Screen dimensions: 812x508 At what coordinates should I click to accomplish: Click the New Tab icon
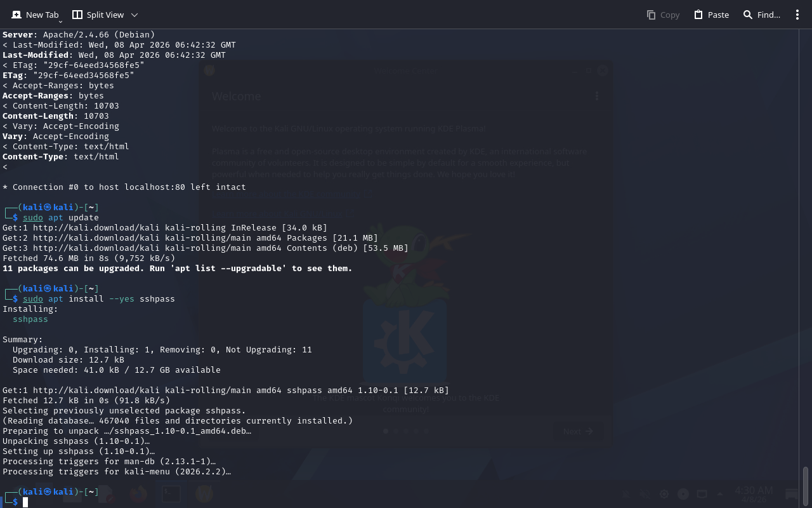click(16, 15)
